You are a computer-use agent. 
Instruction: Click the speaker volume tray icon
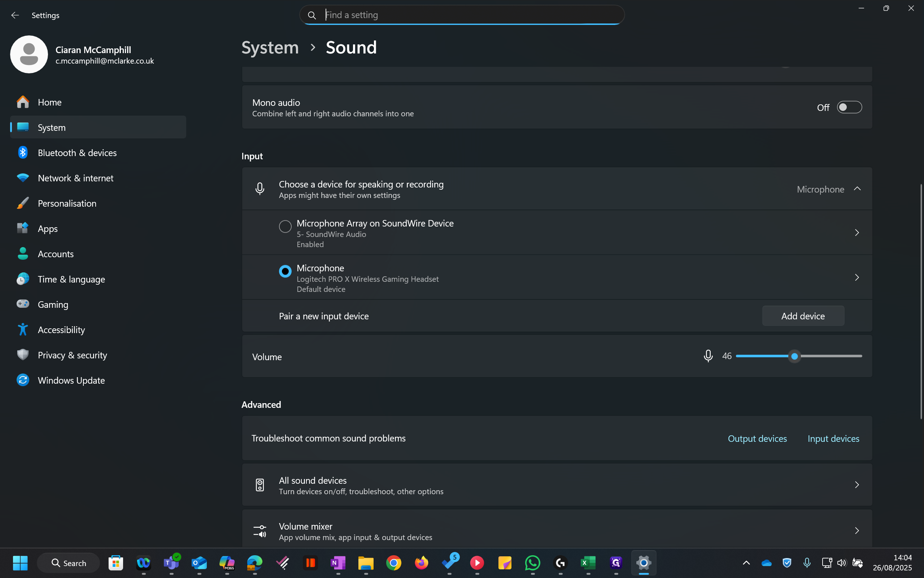click(x=842, y=563)
